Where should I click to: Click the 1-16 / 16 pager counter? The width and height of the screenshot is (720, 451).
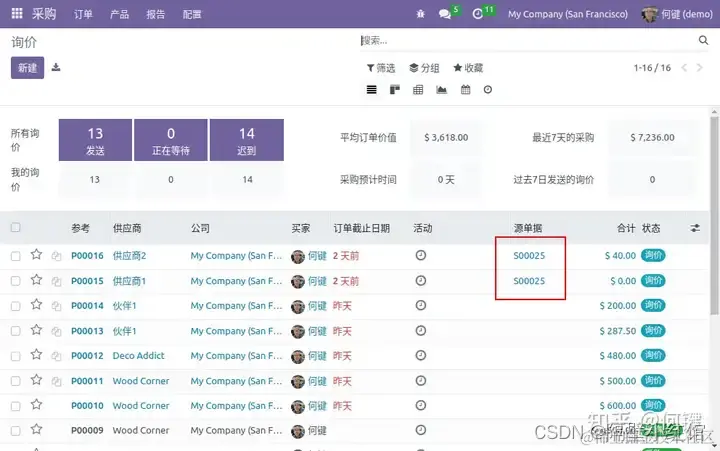coord(652,68)
